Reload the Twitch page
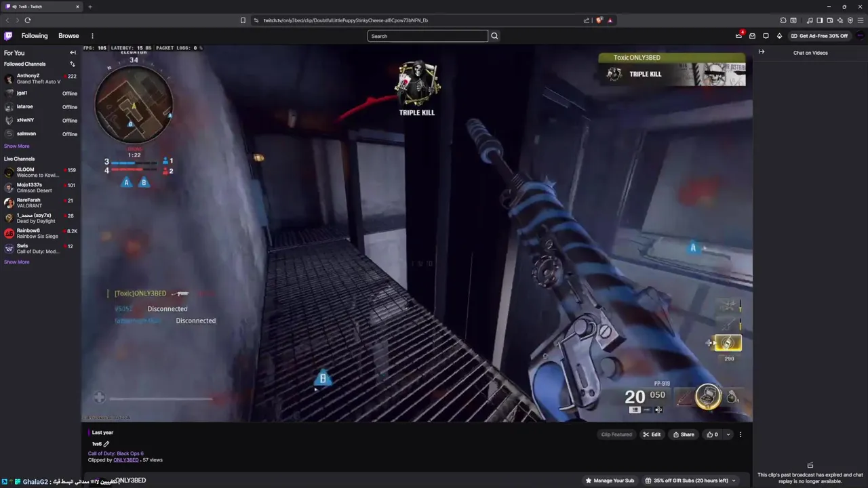 click(x=28, y=20)
